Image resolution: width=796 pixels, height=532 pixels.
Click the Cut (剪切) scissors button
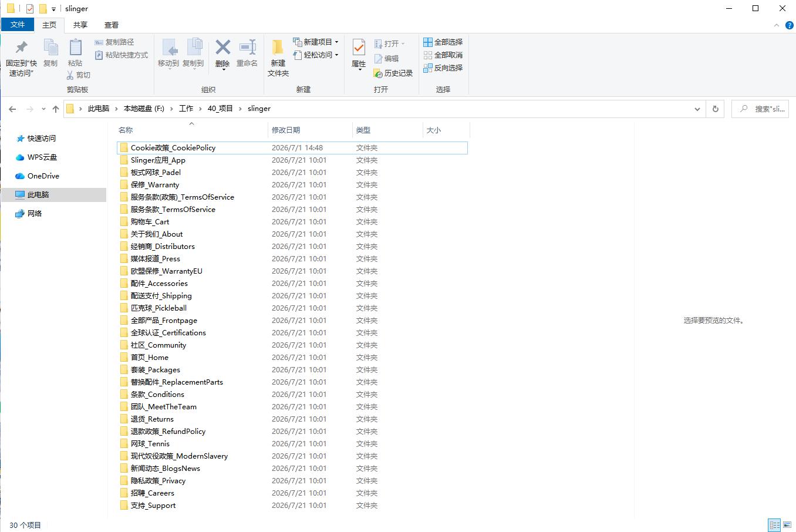[78, 75]
